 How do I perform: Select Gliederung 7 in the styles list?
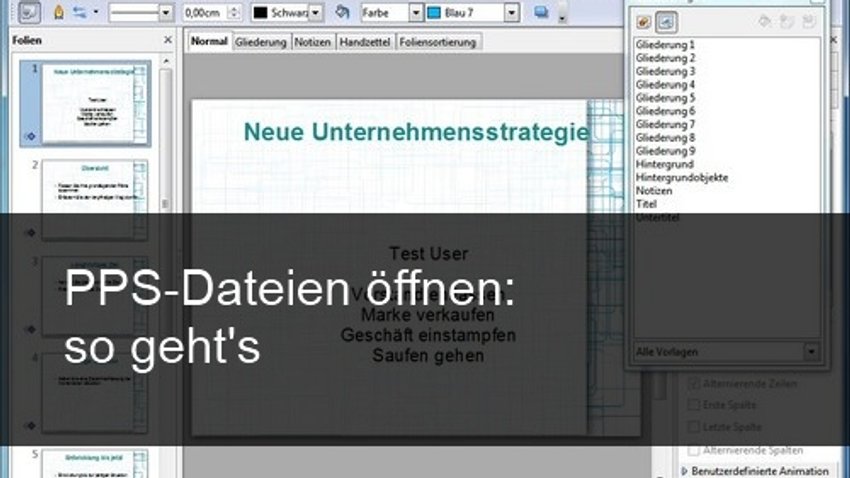665,124
